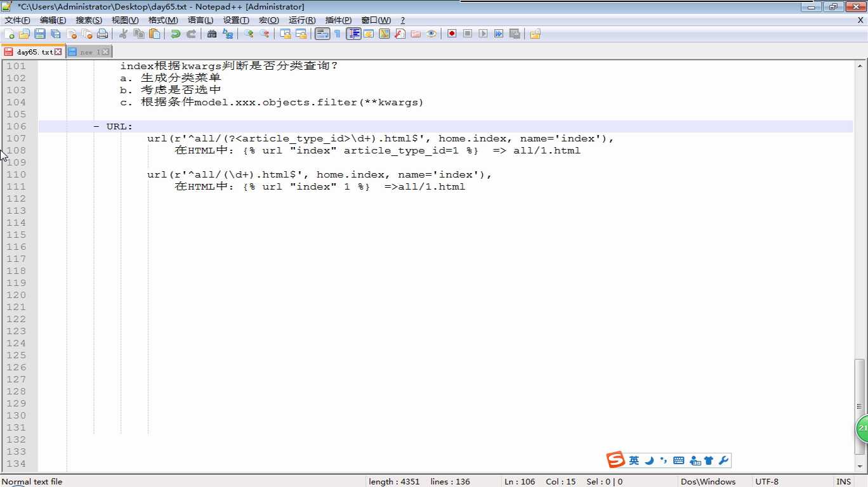Click the Copy toolbar icon

pos(139,34)
